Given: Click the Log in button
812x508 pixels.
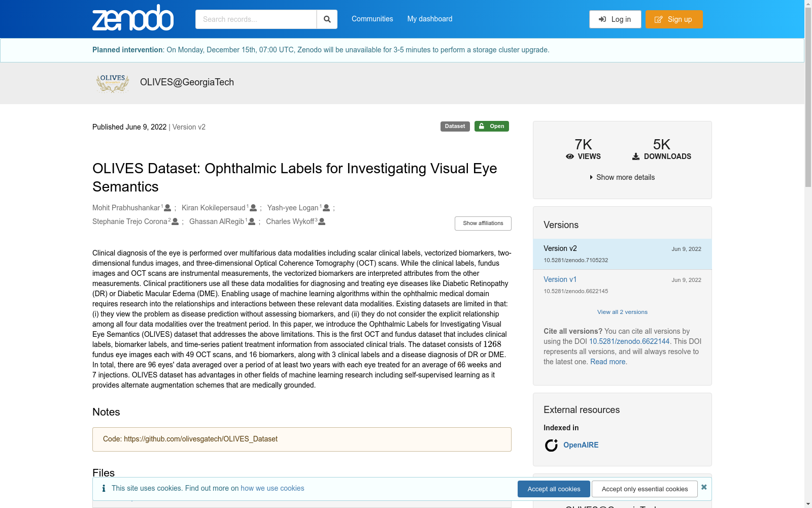Looking at the screenshot, I should click(x=615, y=19).
